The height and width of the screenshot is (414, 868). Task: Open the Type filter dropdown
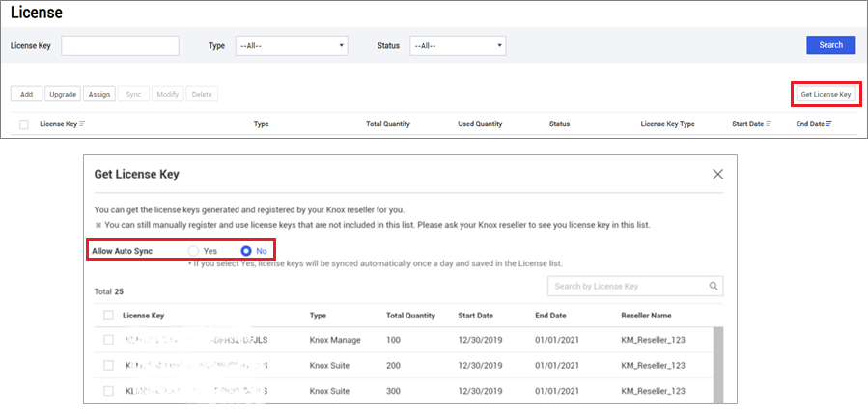tap(292, 46)
